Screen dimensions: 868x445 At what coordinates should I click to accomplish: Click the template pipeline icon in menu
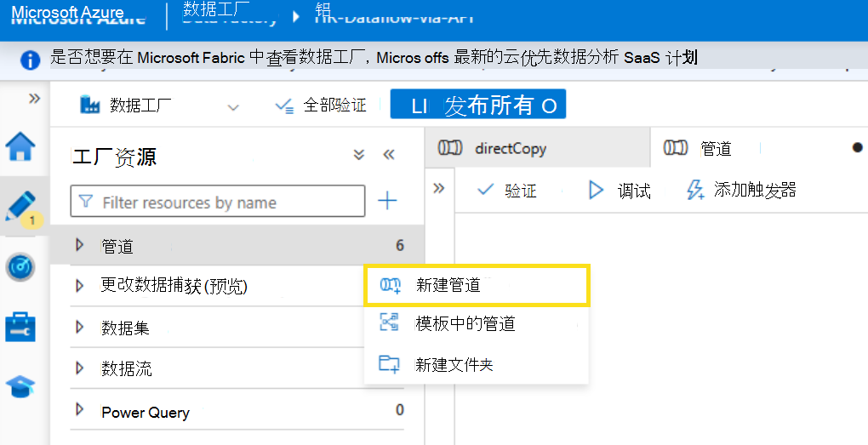click(389, 322)
